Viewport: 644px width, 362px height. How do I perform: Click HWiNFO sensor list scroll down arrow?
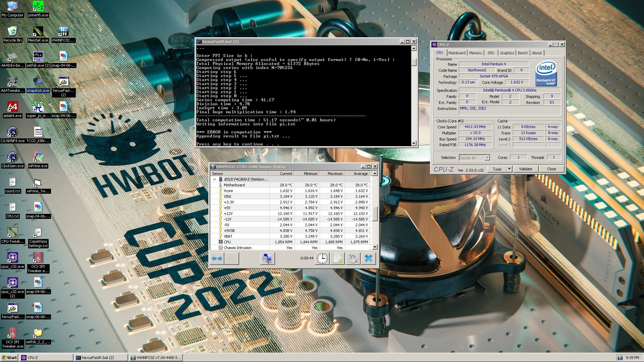(x=375, y=247)
